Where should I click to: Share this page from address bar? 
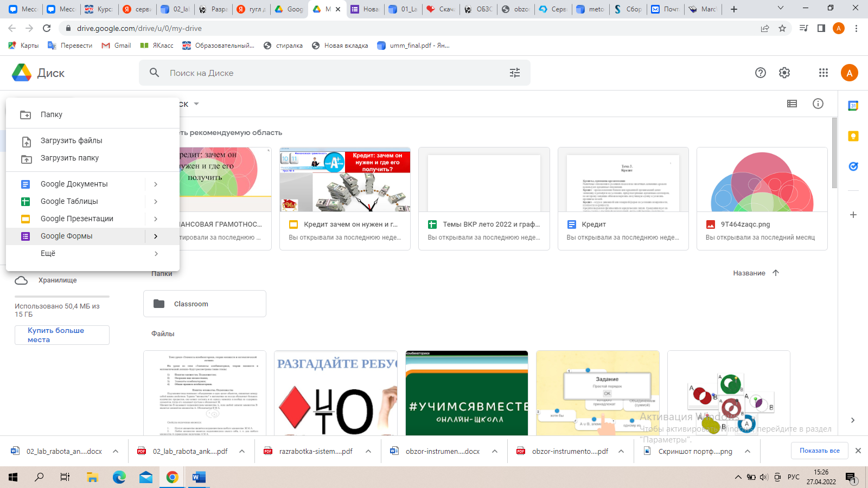[x=765, y=28]
